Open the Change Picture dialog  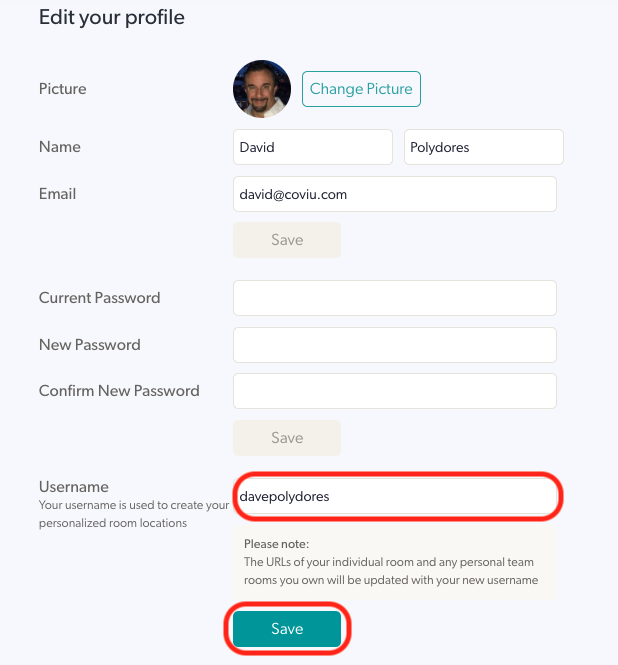click(x=361, y=89)
